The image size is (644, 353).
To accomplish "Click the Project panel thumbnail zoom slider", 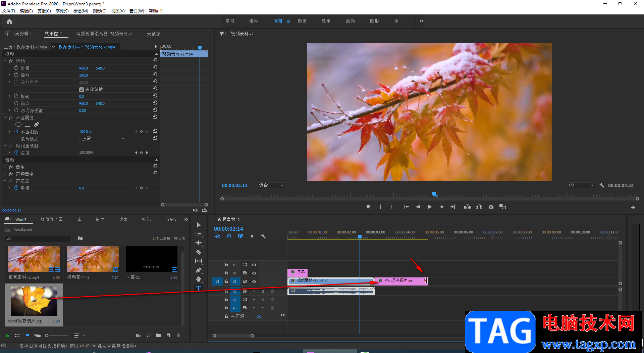I will (x=57, y=336).
